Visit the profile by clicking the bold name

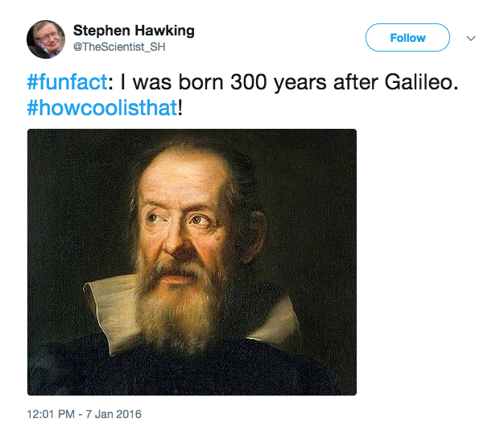[134, 31]
